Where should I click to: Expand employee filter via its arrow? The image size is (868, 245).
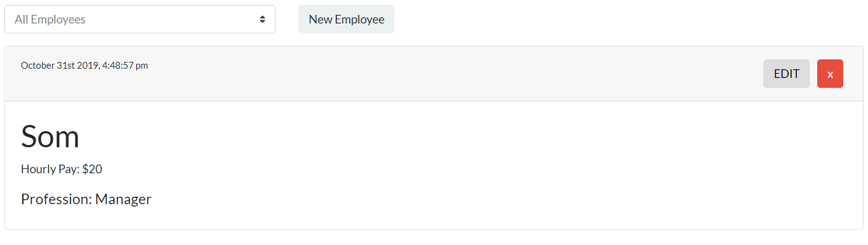click(x=263, y=19)
